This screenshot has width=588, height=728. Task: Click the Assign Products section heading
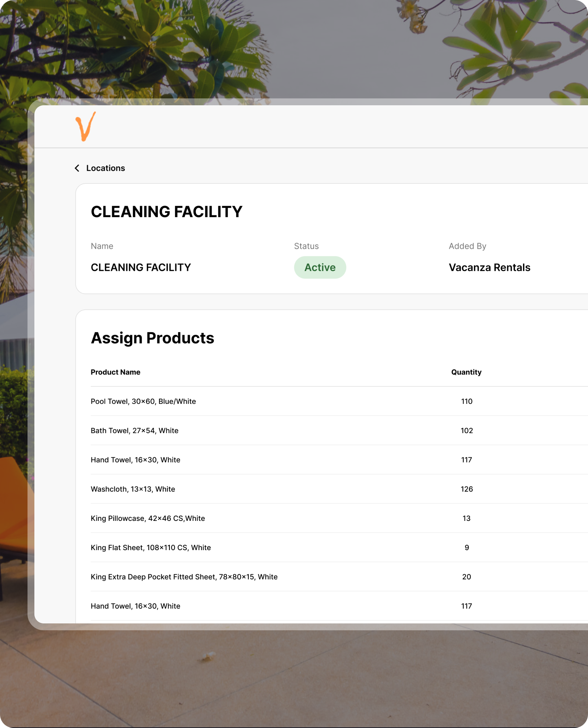coord(152,338)
